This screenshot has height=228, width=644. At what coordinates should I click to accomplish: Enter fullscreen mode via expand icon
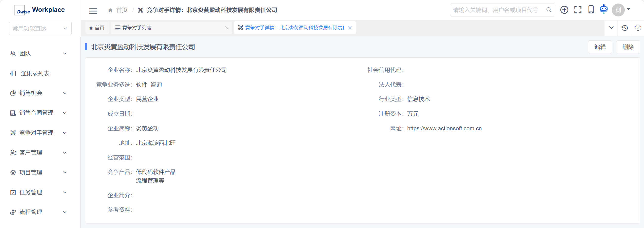[578, 10]
